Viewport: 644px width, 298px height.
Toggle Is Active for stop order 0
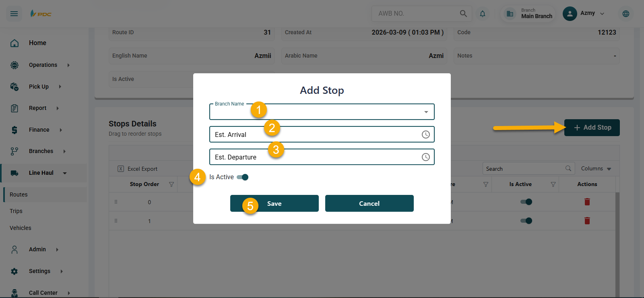526,202
